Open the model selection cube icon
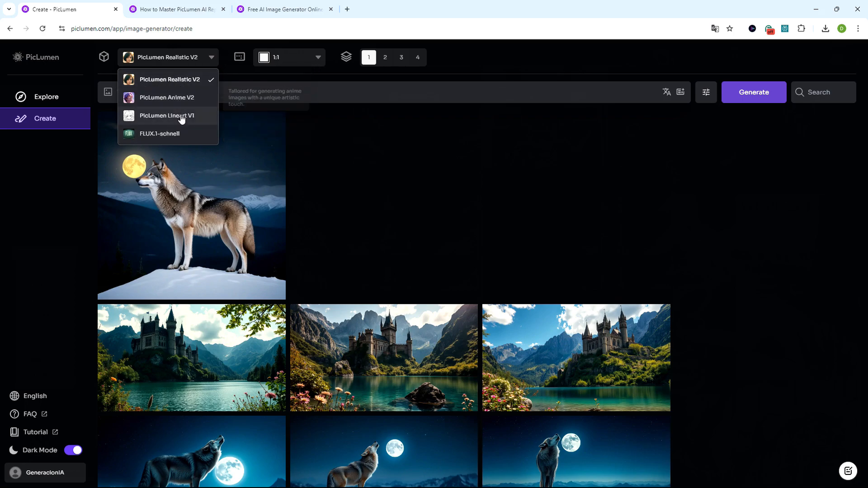The width and height of the screenshot is (868, 488). [x=104, y=57]
